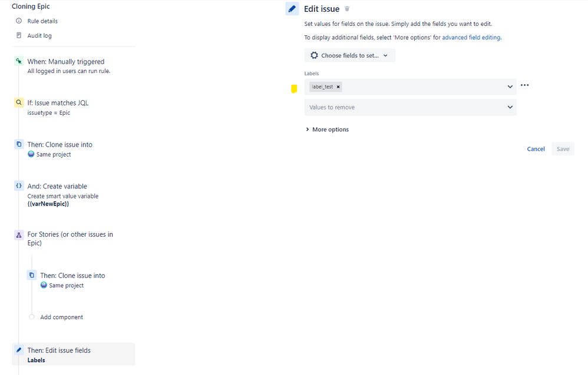
Task: Click the Edit issue heading text
Action: point(322,9)
